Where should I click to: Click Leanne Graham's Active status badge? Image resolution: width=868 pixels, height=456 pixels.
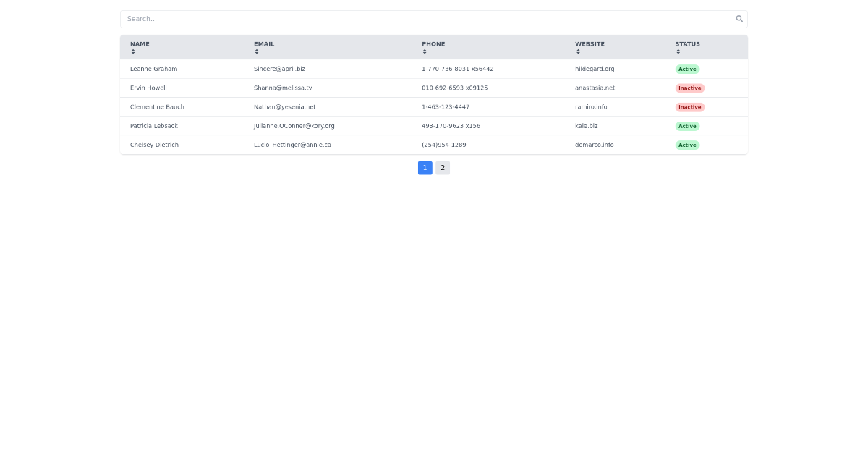pos(687,69)
